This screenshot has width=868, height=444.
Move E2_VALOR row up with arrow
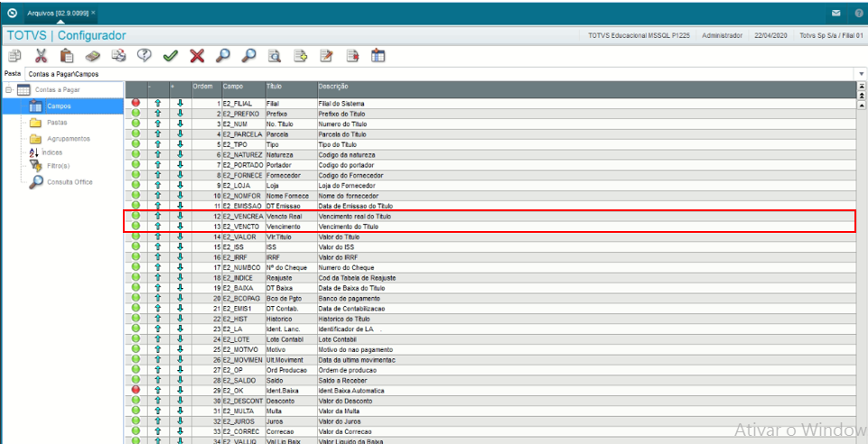(x=158, y=236)
